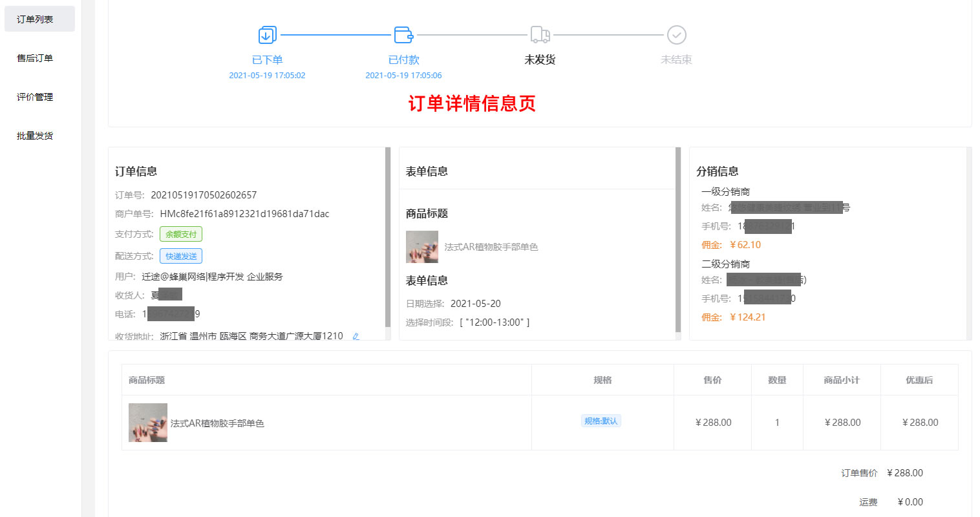Click the 快递发送 delivery tag

(181, 257)
